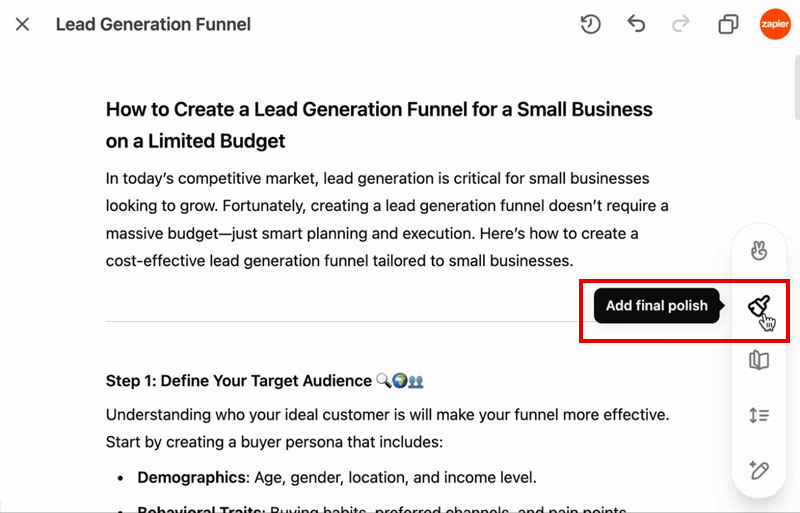Viewport: 800px width, 513px height.
Task: Select the add emojis tool
Action: pos(759,252)
